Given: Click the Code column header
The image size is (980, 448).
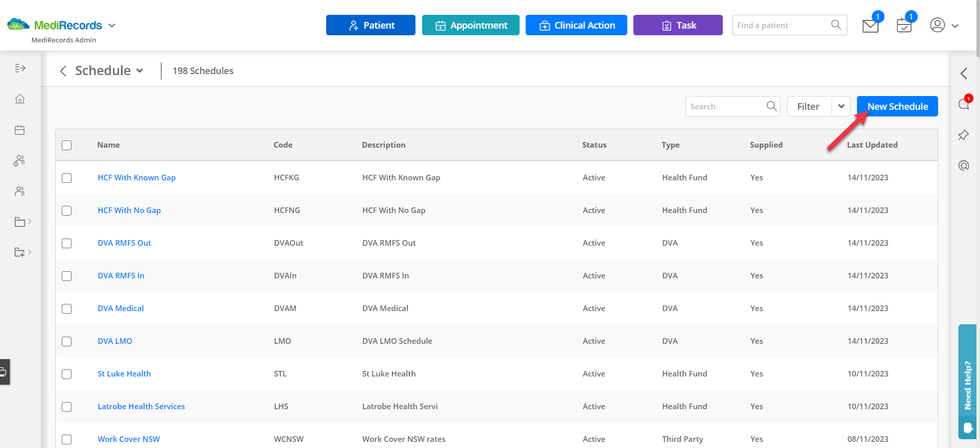Looking at the screenshot, I should tap(283, 145).
